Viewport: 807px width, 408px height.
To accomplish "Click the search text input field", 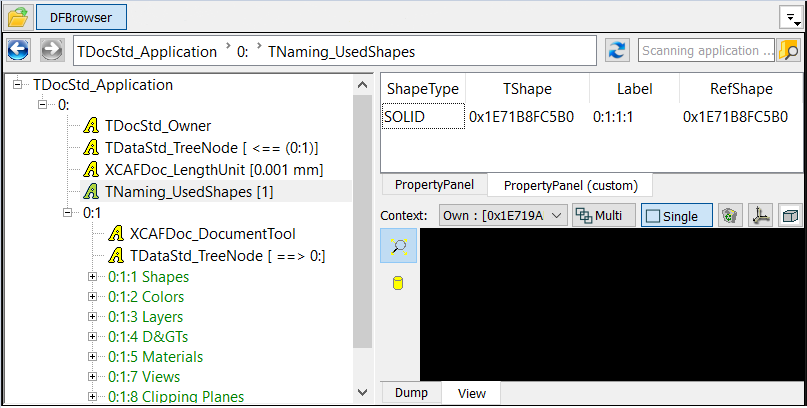I will (x=706, y=51).
